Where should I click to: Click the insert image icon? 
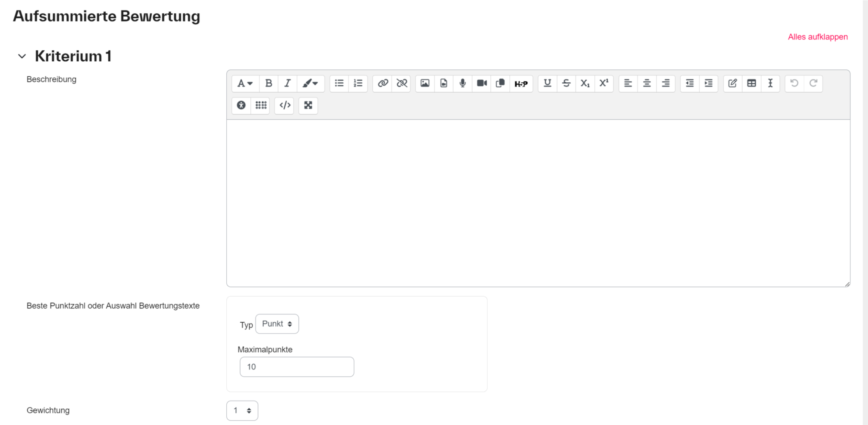425,83
